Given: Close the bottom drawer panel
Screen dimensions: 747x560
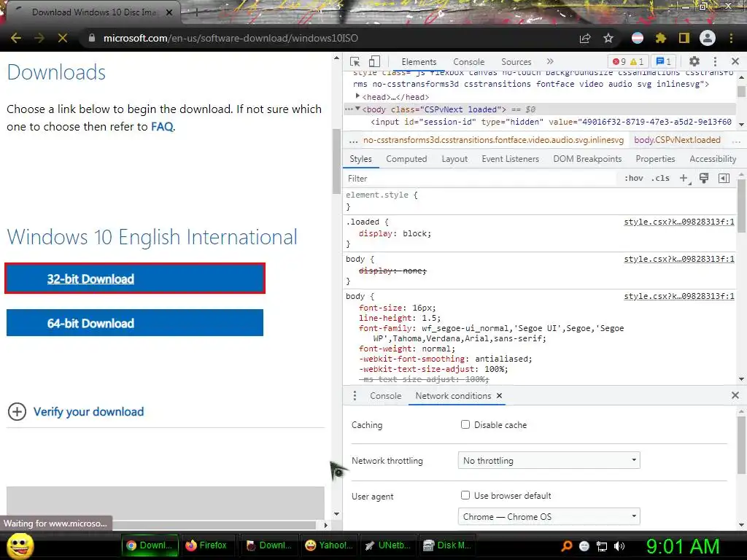Looking at the screenshot, I should (x=735, y=395).
